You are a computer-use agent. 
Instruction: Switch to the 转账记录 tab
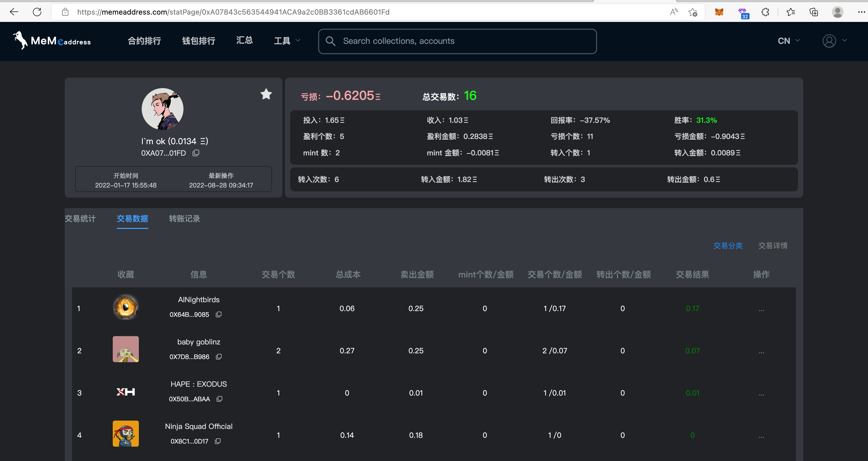184,219
